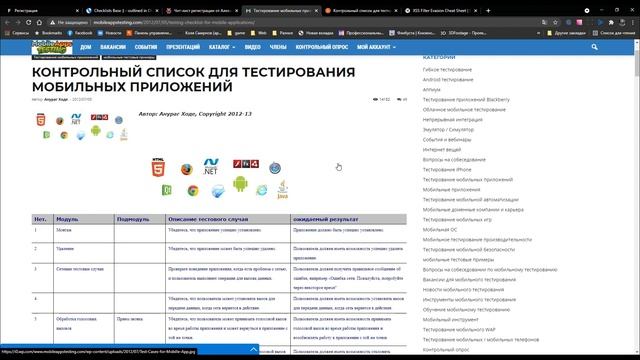640x360 pixels.
Task: Switch to the XSS Filter Evasion Cheat Sheet tab
Action: click(x=441, y=11)
